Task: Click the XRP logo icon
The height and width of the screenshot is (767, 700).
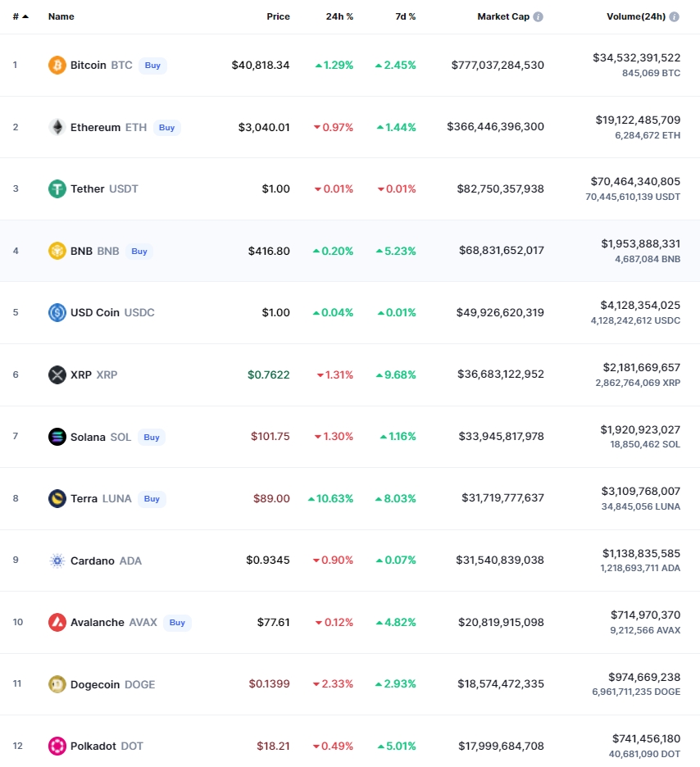Action: coord(57,374)
